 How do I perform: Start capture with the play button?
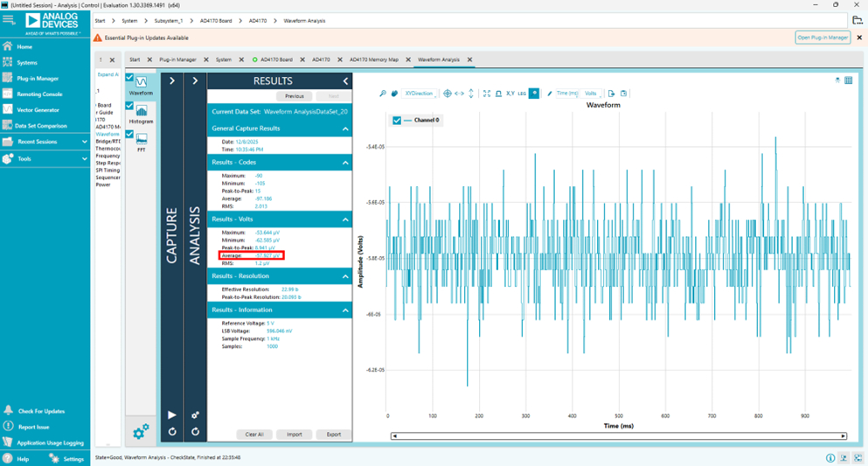[172, 415]
